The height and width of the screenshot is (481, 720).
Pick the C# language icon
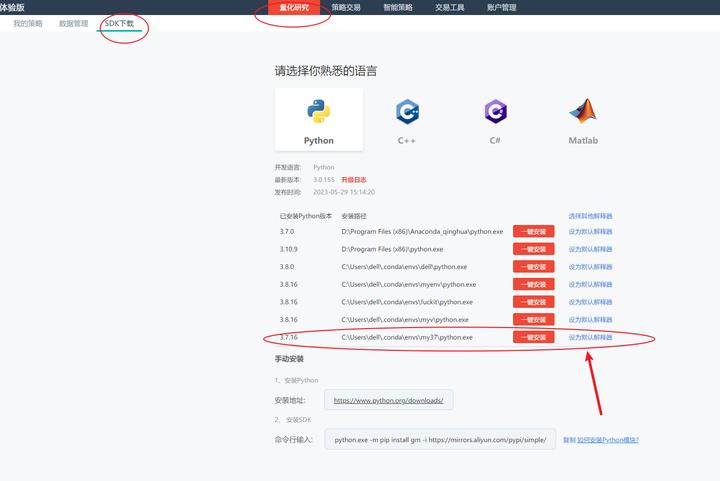pyautogui.click(x=495, y=112)
